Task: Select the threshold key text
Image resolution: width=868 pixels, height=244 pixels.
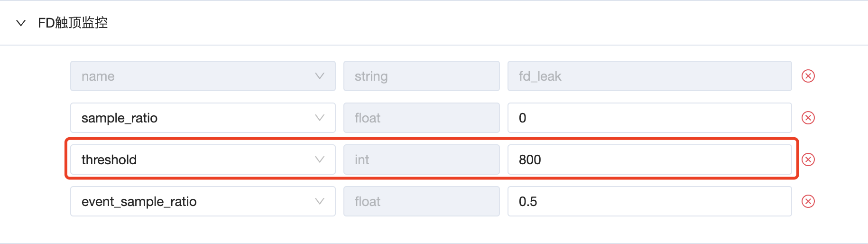Action: tap(109, 160)
